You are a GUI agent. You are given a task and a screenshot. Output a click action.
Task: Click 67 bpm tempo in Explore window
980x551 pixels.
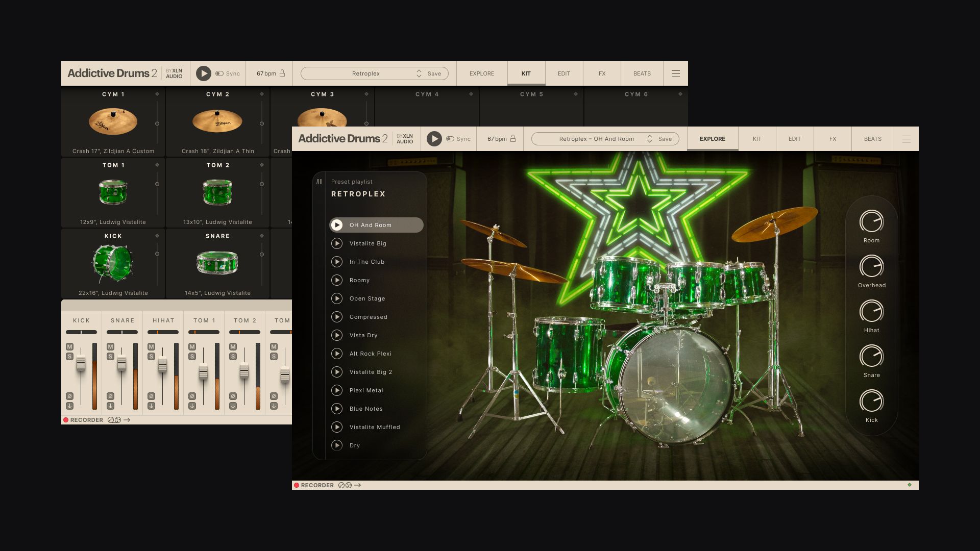(x=497, y=139)
